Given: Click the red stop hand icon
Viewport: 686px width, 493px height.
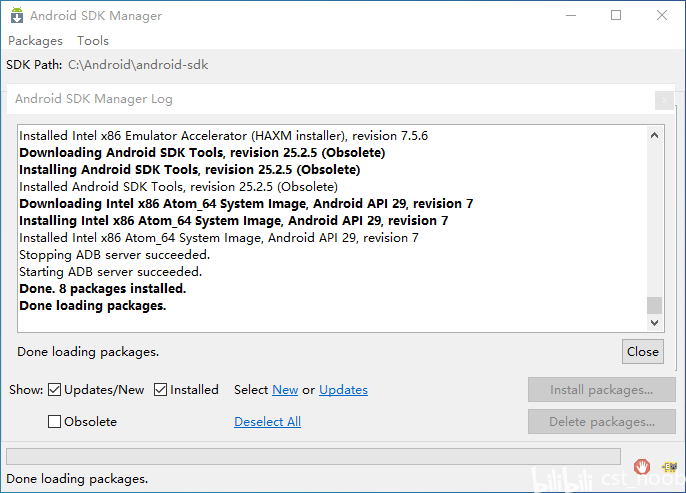Looking at the screenshot, I should pyautogui.click(x=642, y=466).
